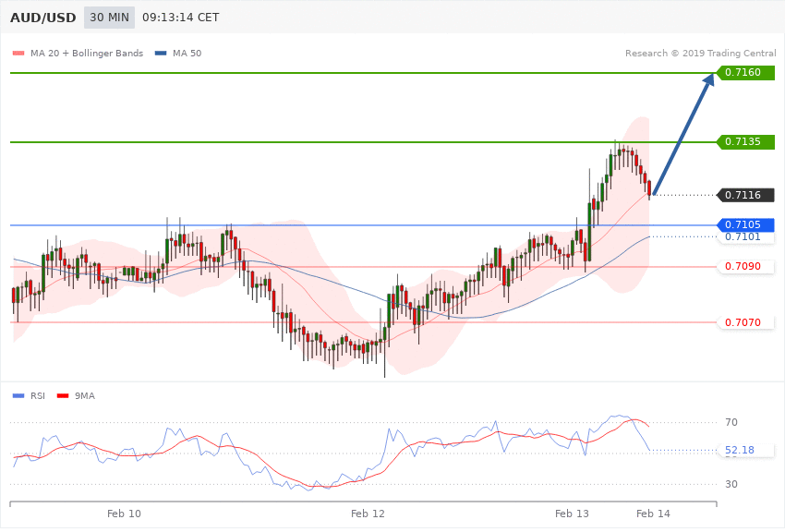Click the 0.7105 pivot price tag
Image resolution: width=785 pixels, height=532 pixels.
click(x=746, y=224)
